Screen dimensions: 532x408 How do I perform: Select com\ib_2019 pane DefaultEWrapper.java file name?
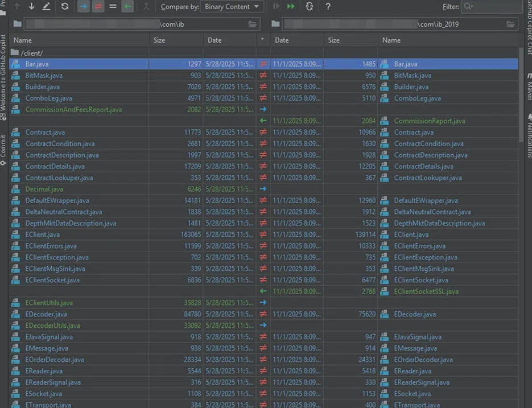pos(426,200)
